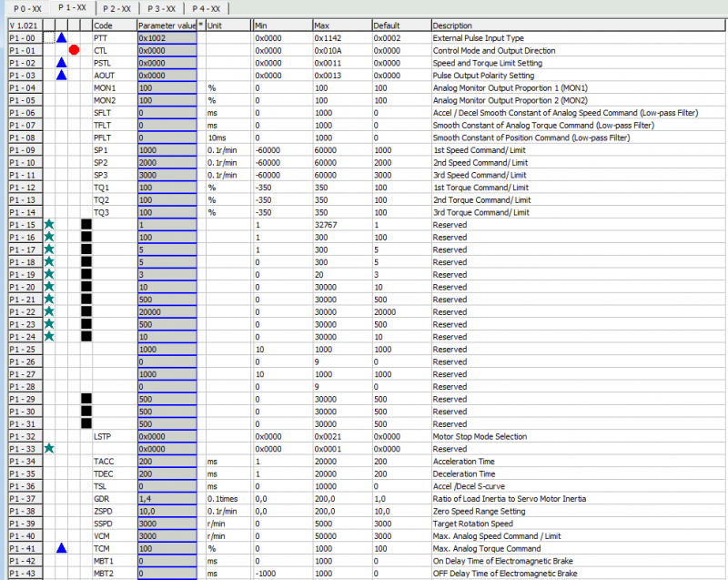
Task: Click the teal star in row P1-33
Action: [49, 449]
